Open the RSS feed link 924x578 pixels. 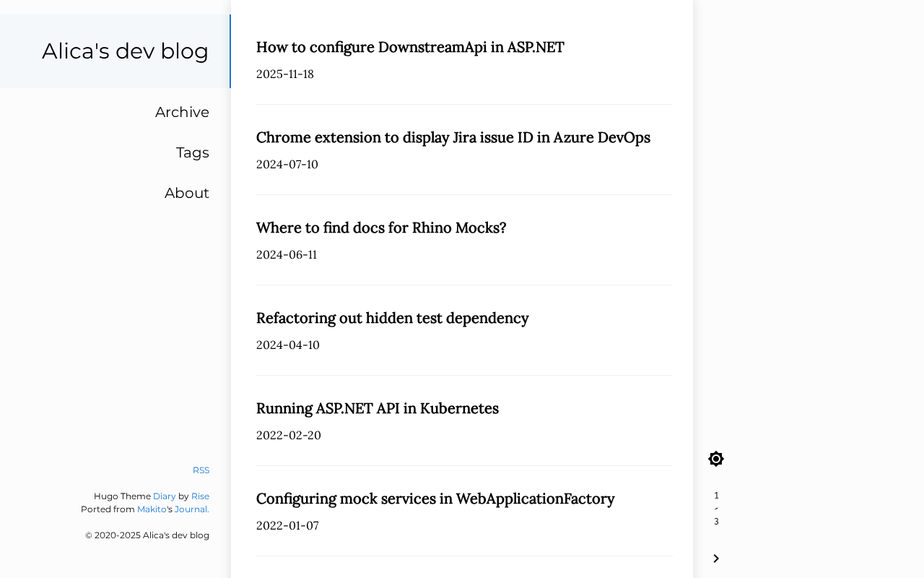201,470
